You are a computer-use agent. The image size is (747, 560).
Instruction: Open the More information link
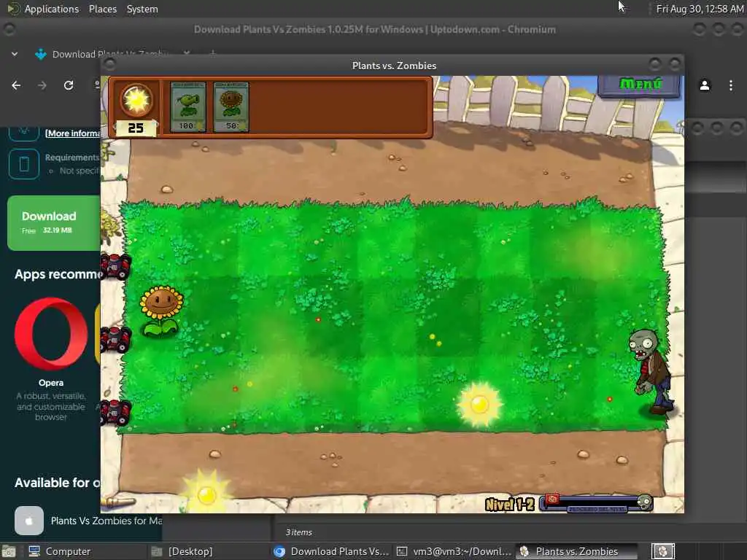(72, 133)
